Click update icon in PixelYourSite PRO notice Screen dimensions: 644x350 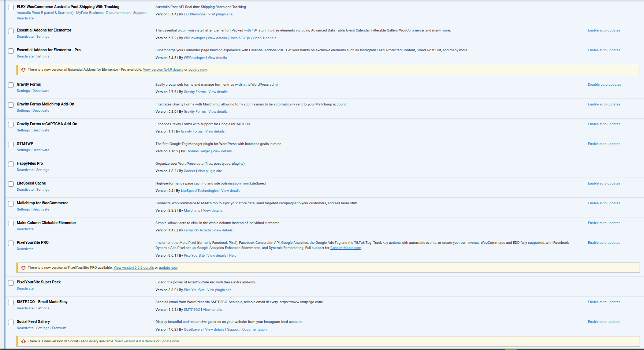point(23,268)
